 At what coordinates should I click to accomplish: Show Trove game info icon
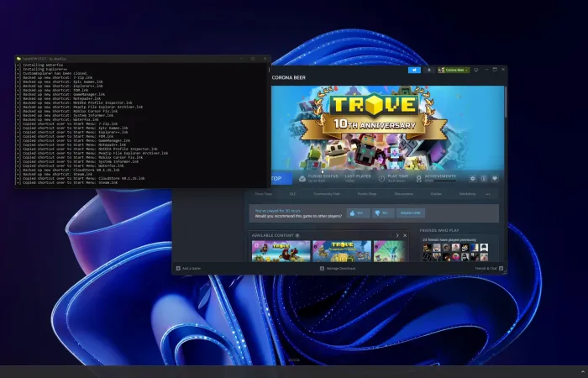484,178
